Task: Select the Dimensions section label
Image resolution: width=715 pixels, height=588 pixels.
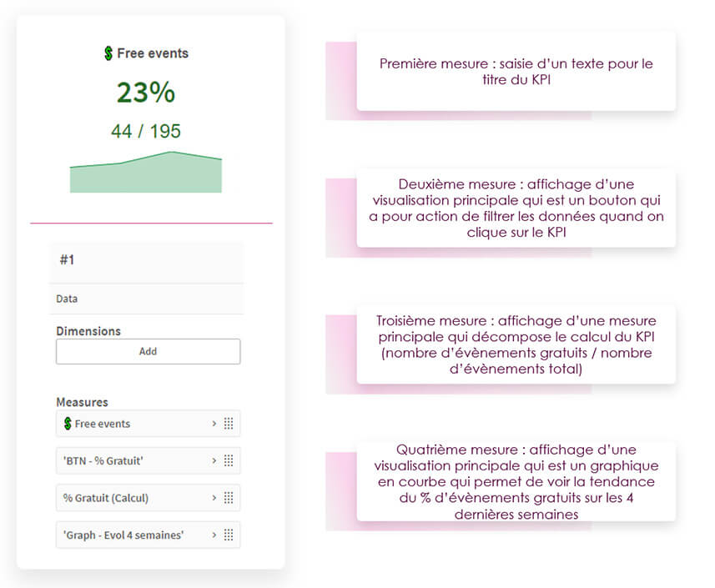Action: [88, 331]
